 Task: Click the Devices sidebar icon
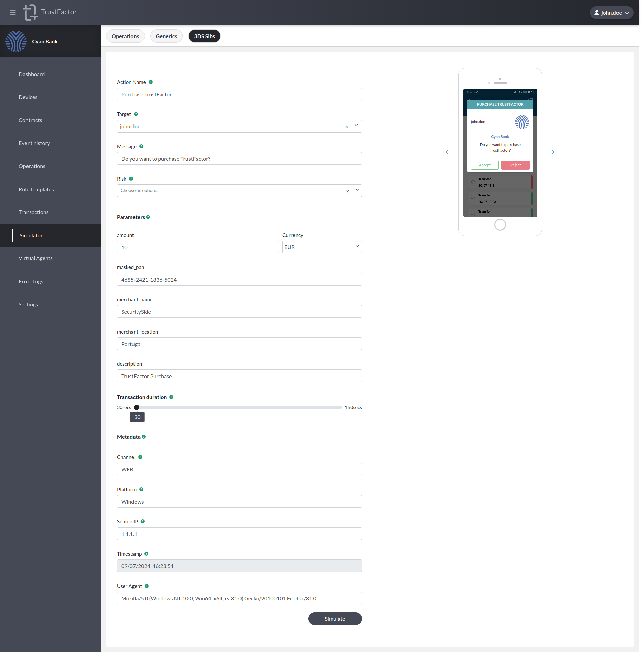pyautogui.click(x=28, y=97)
